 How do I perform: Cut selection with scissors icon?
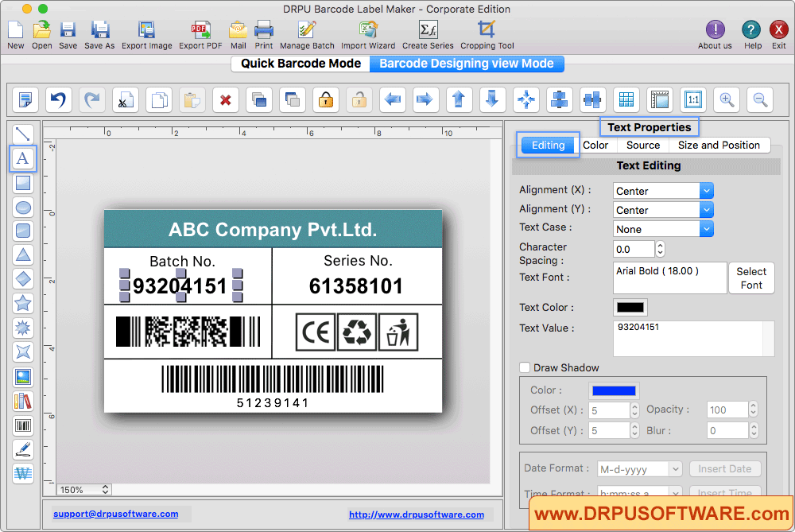[126, 99]
